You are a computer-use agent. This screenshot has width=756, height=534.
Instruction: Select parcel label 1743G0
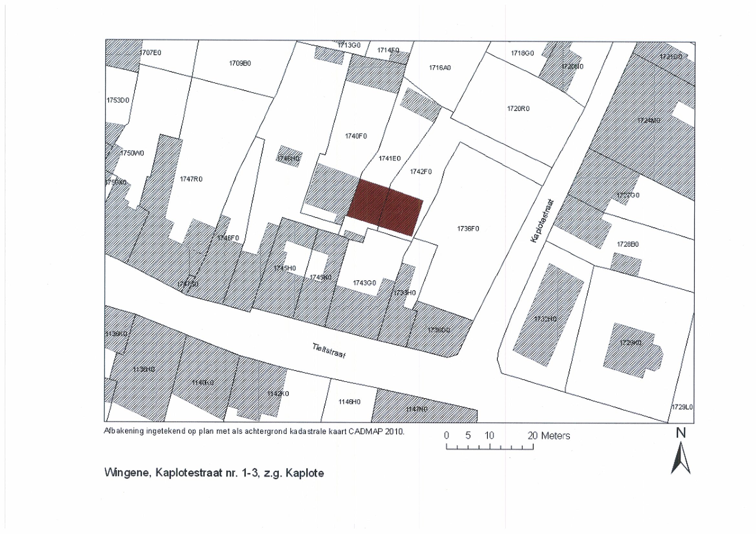[x=364, y=283]
